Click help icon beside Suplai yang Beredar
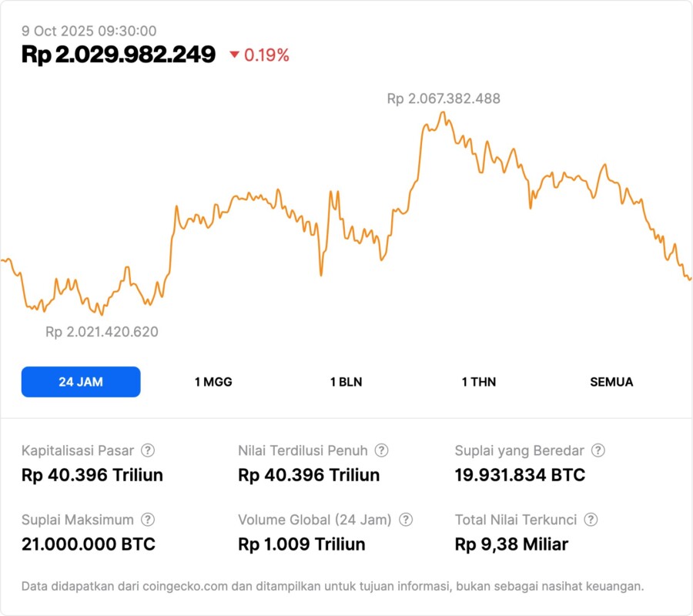The width and height of the screenshot is (693, 616). (598, 450)
